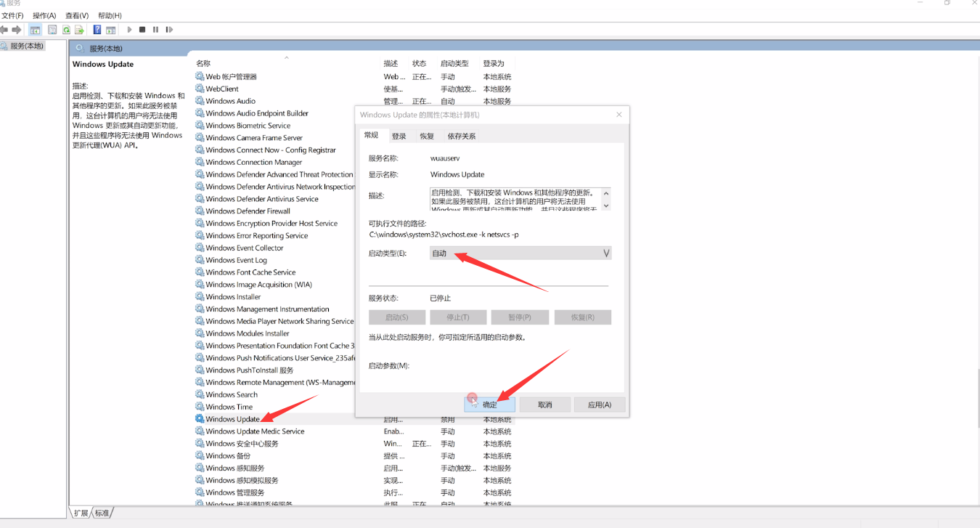The image size is (980, 528).
Task: Toggle the show/hide console tree icon
Action: point(35,30)
